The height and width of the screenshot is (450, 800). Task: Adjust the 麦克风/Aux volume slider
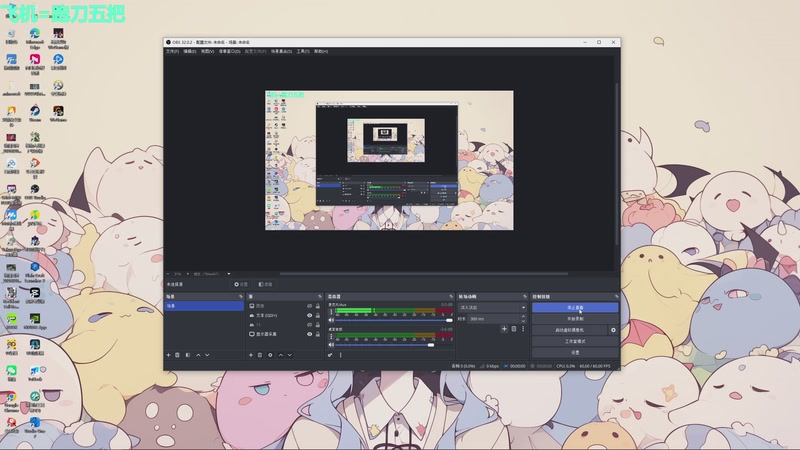[394, 320]
